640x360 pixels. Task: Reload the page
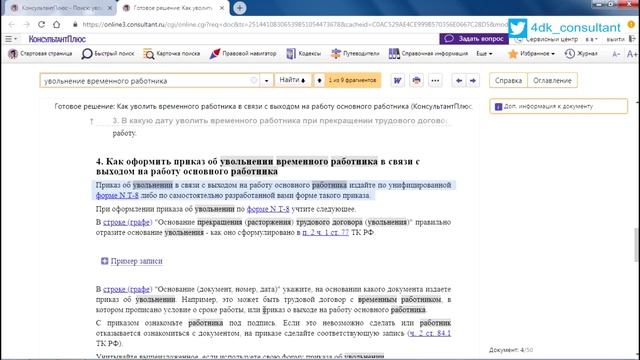coord(41,24)
